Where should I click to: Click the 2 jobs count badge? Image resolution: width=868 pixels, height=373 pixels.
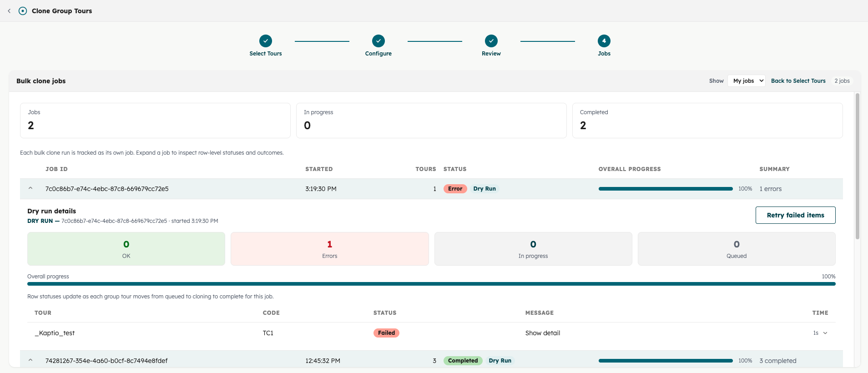click(x=842, y=81)
